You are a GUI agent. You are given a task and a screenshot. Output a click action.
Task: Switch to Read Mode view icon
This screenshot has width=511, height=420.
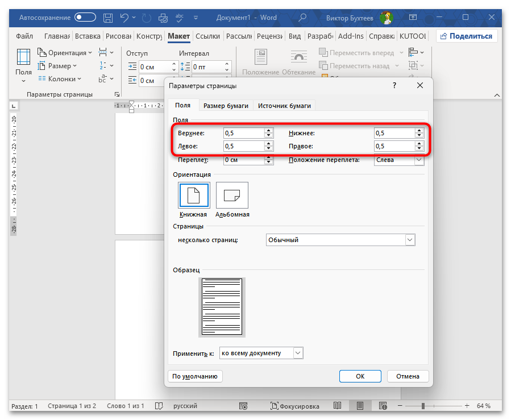pos(338,406)
